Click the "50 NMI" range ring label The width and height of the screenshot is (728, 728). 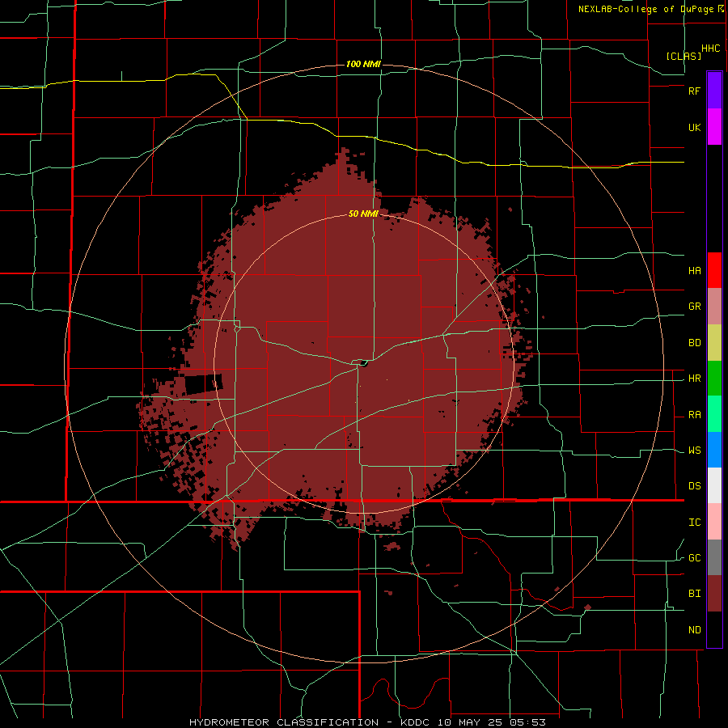coord(363,214)
